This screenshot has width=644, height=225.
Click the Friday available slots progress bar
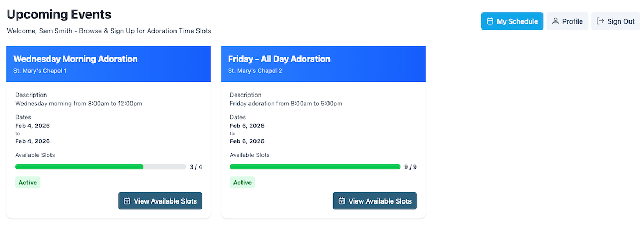tap(315, 167)
